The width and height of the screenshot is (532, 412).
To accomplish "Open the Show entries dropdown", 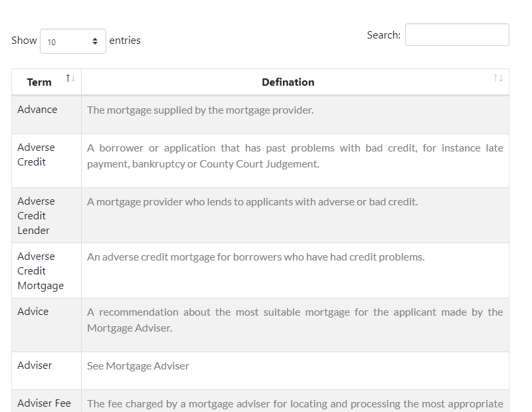I will [73, 41].
